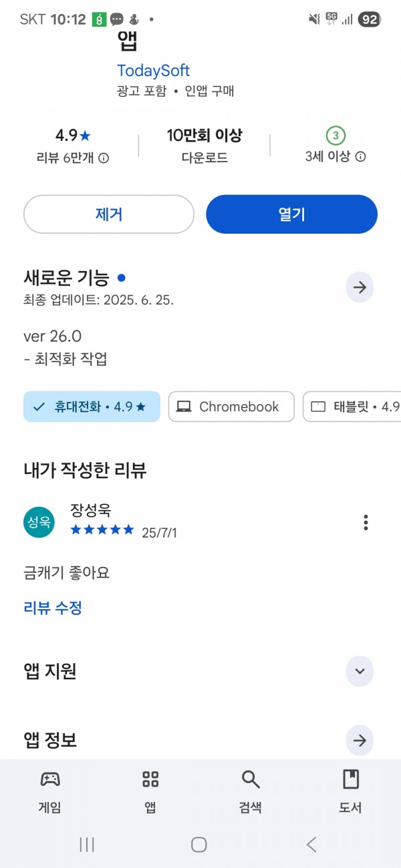Open the 앱 정보 arrow button

pos(360,740)
